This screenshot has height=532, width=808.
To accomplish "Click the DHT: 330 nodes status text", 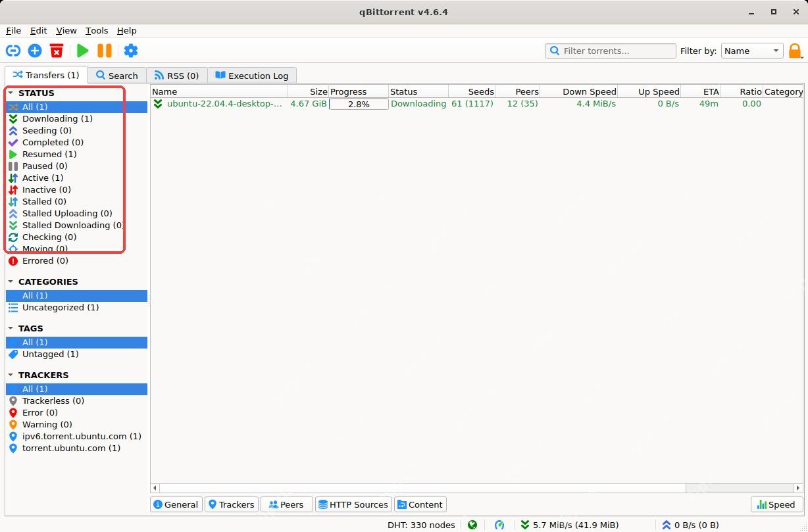I will (x=421, y=525).
